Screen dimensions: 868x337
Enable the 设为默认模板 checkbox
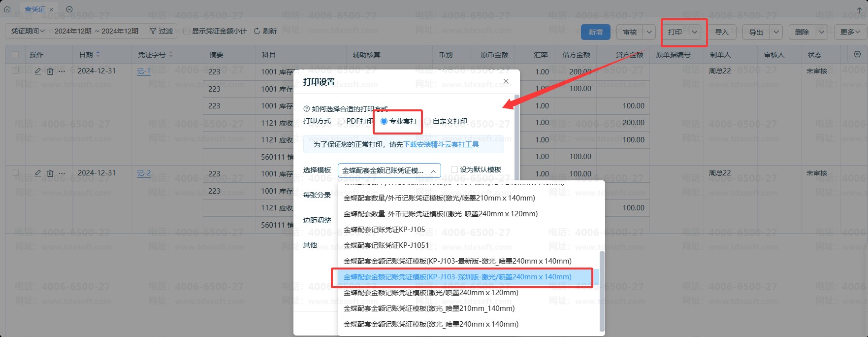click(x=454, y=169)
